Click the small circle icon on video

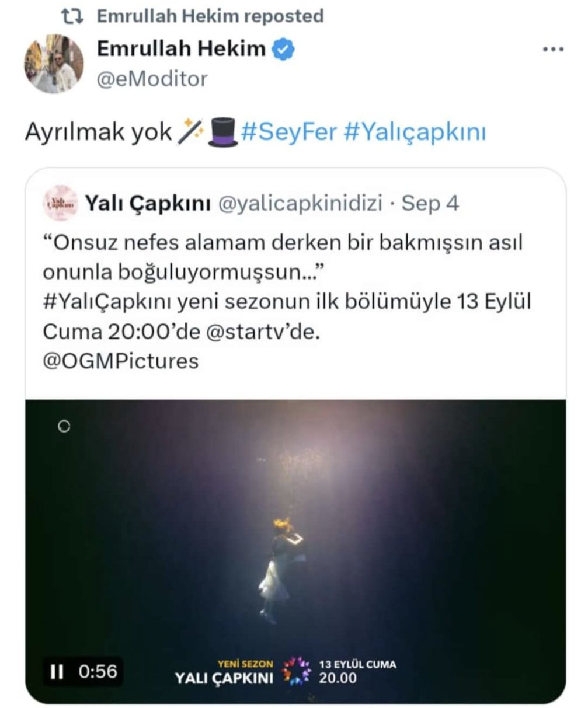(64, 427)
